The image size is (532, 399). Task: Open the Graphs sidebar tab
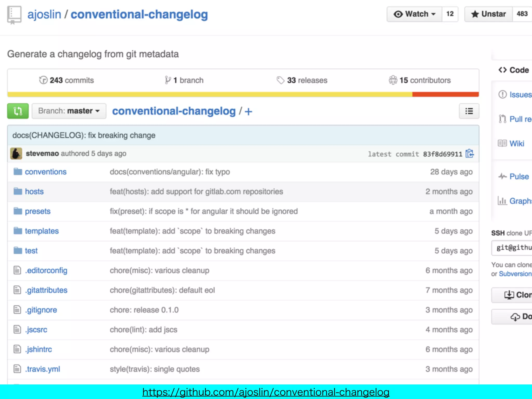pyautogui.click(x=515, y=201)
